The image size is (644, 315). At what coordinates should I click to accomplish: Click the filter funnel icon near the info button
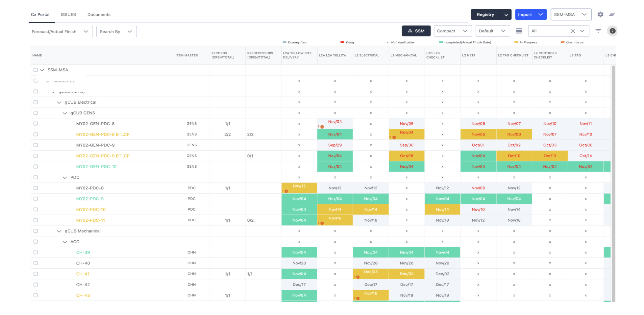(598, 31)
